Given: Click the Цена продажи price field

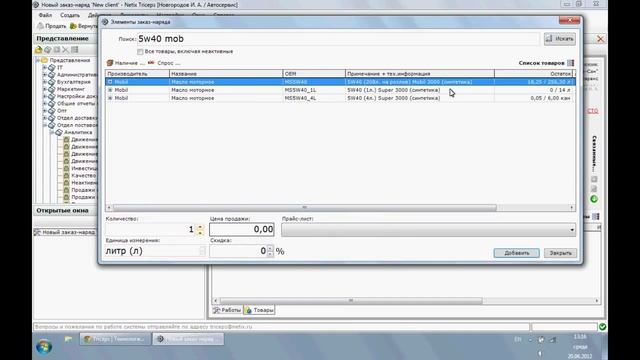Looking at the screenshot, I should click(x=242, y=229).
